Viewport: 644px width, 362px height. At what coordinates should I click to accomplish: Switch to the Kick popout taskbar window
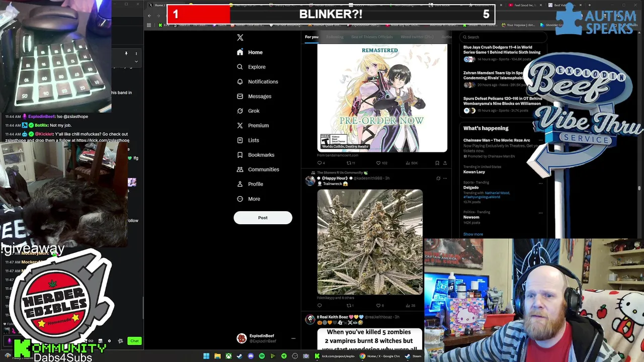(x=335, y=356)
